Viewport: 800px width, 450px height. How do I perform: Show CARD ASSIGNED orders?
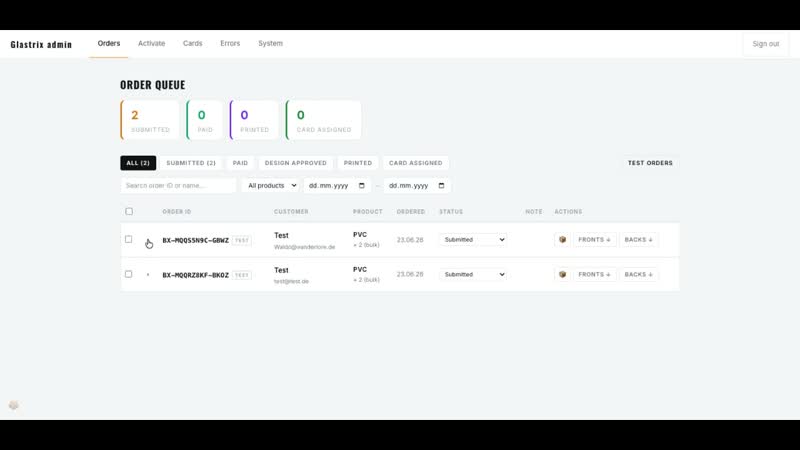pyautogui.click(x=416, y=163)
